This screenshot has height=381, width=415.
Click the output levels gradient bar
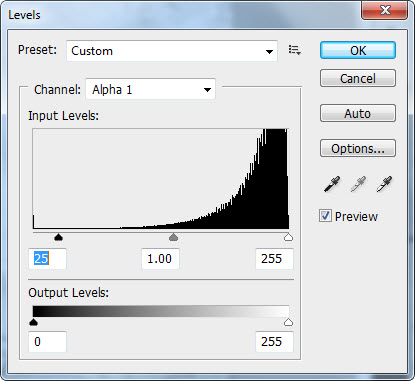pos(161,311)
